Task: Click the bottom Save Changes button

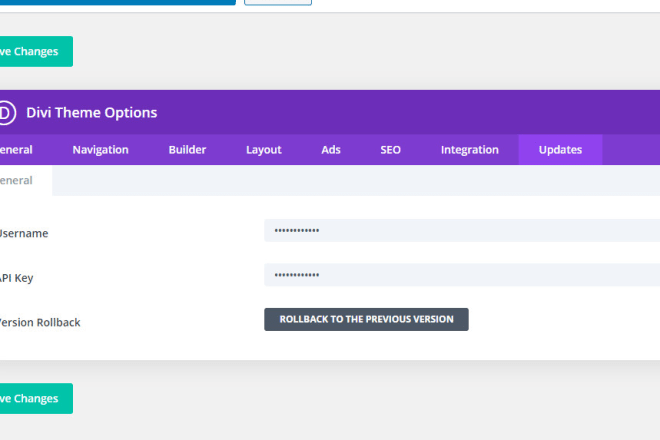Action: click(x=36, y=398)
